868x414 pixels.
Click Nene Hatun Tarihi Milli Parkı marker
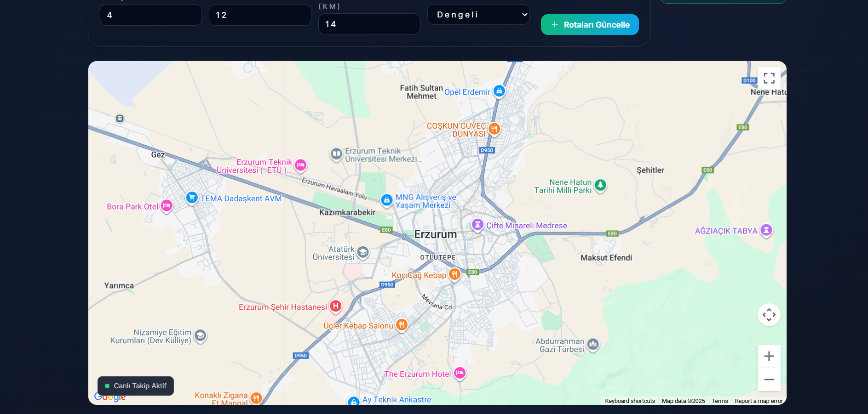pos(600,185)
